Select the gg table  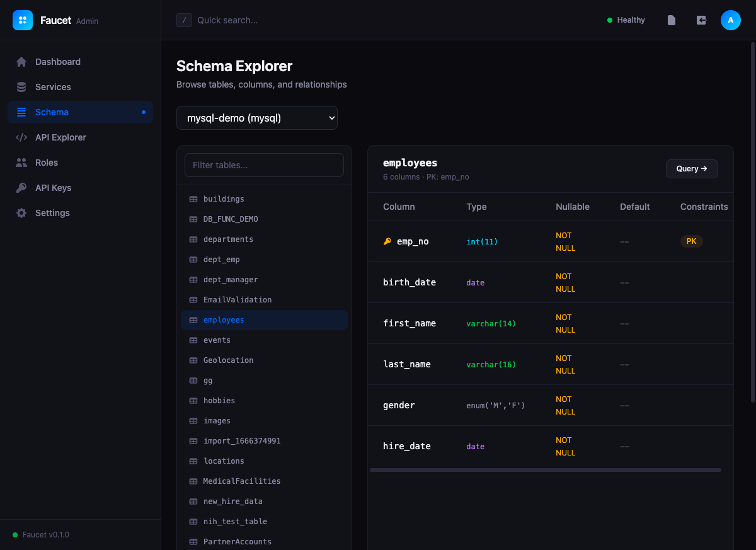(264, 381)
